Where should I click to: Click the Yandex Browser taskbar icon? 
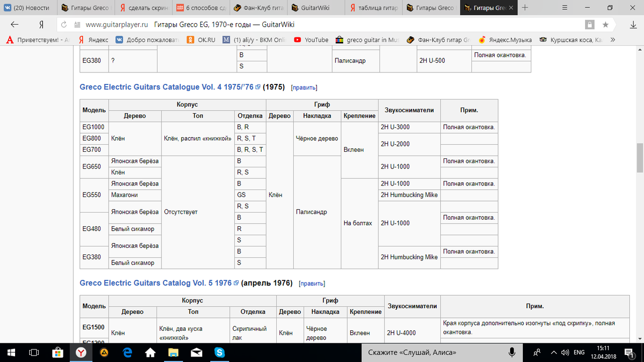point(80,352)
